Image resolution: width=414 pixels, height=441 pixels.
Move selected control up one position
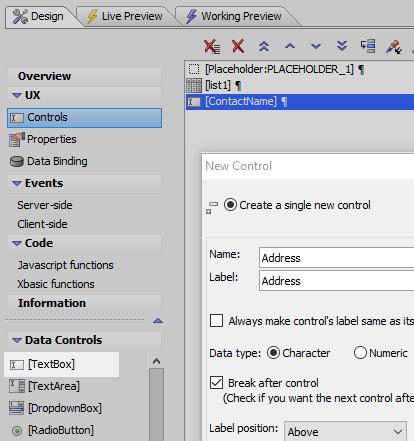point(290,46)
